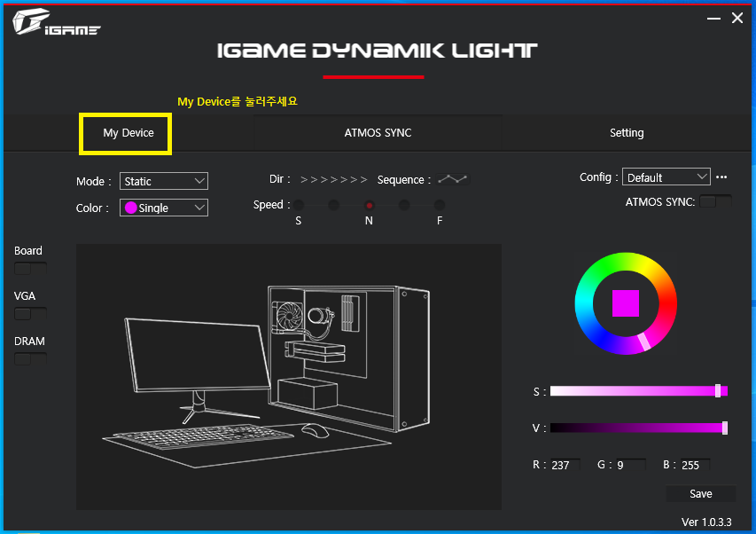This screenshot has height=534, width=756.
Task: Minimize the iGame Dynamik Light window
Action: (x=713, y=19)
